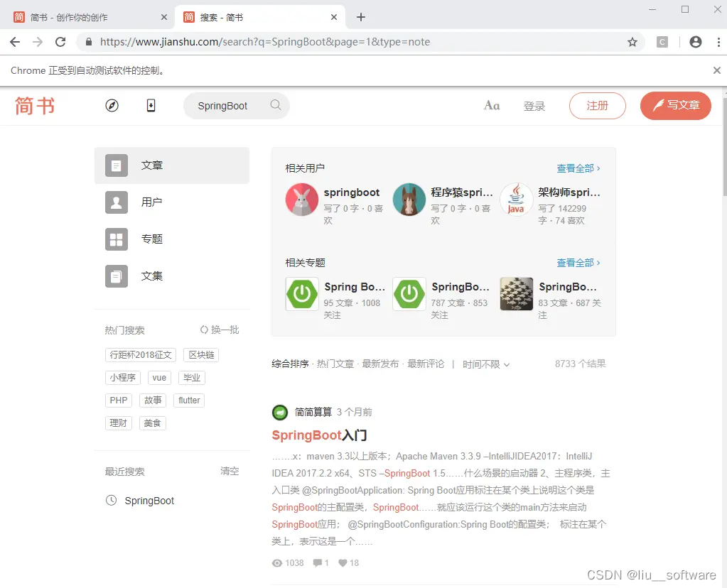Open the Aa font settings
727x588 pixels.
pos(492,106)
